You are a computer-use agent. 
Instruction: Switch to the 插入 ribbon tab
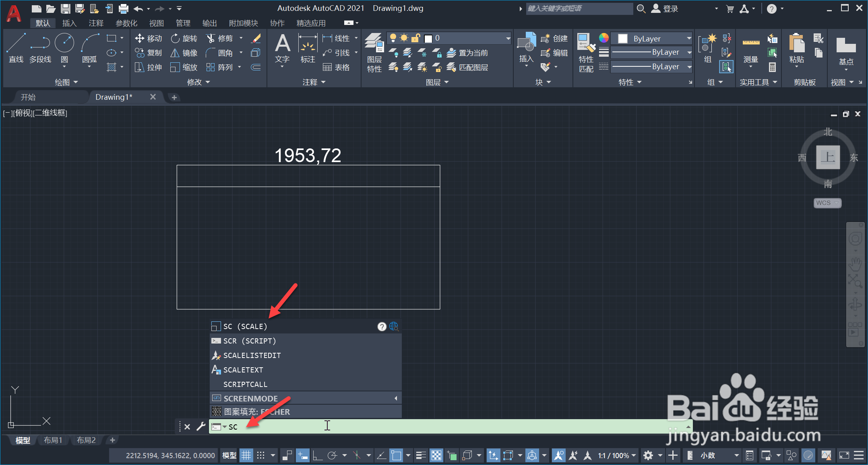coord(69,23)
